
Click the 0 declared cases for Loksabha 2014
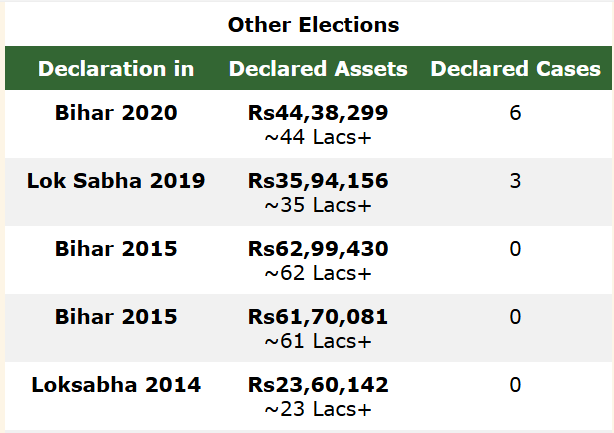pos(515,385)
